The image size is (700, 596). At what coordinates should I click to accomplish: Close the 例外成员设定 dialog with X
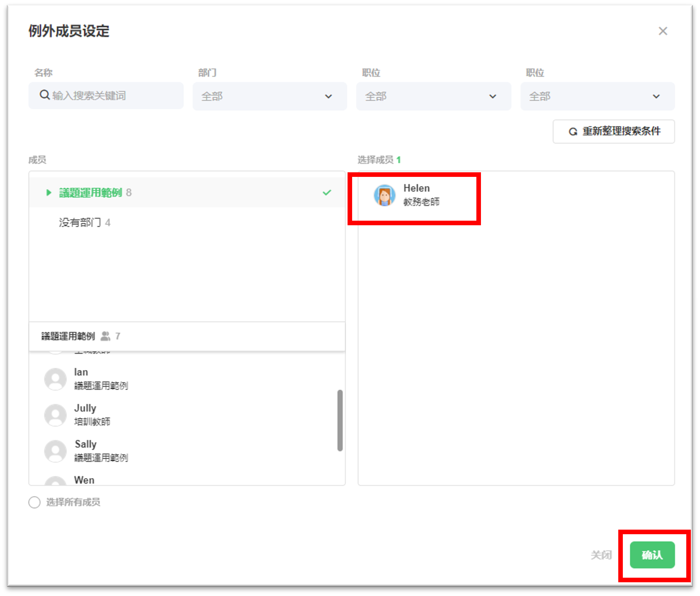pos(662,31)
